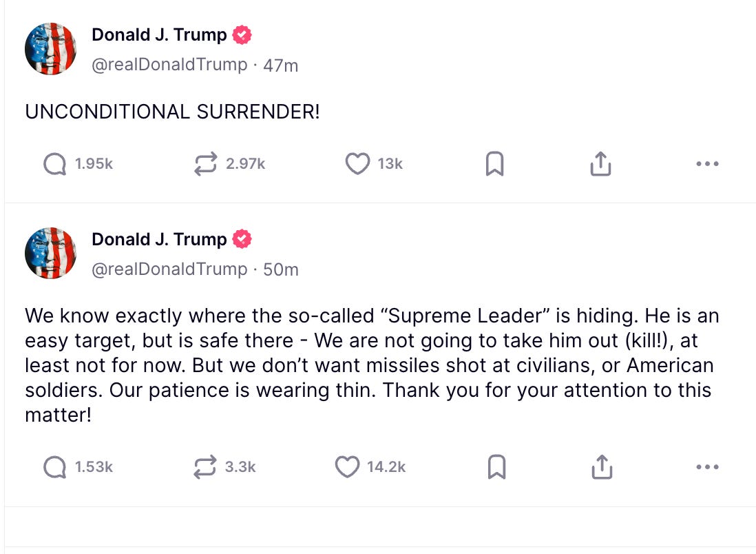This screenshot has height=554, width=756.
Task: Toggle the like on the bottom post to unlike
Action: (349, 466)
